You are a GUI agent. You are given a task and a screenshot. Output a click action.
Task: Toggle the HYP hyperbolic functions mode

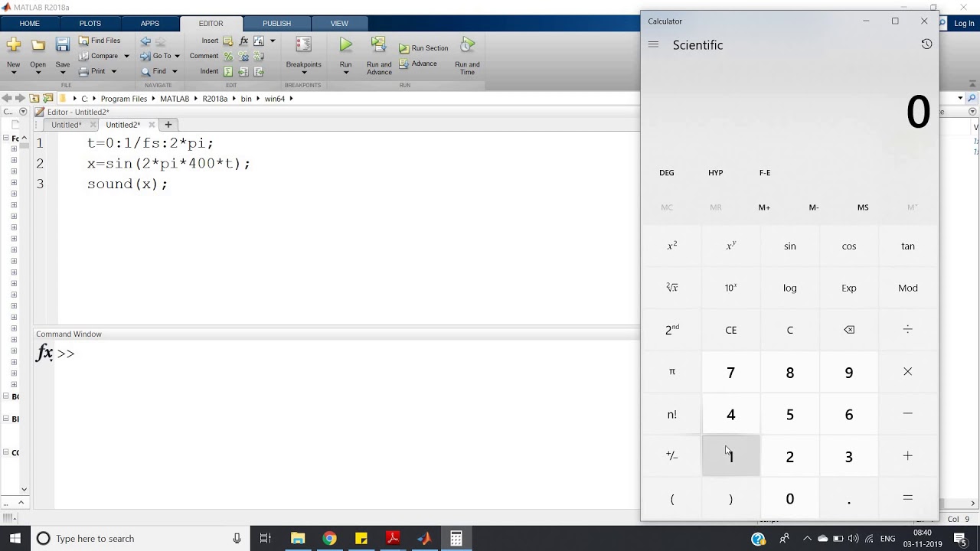click(716, 173)
